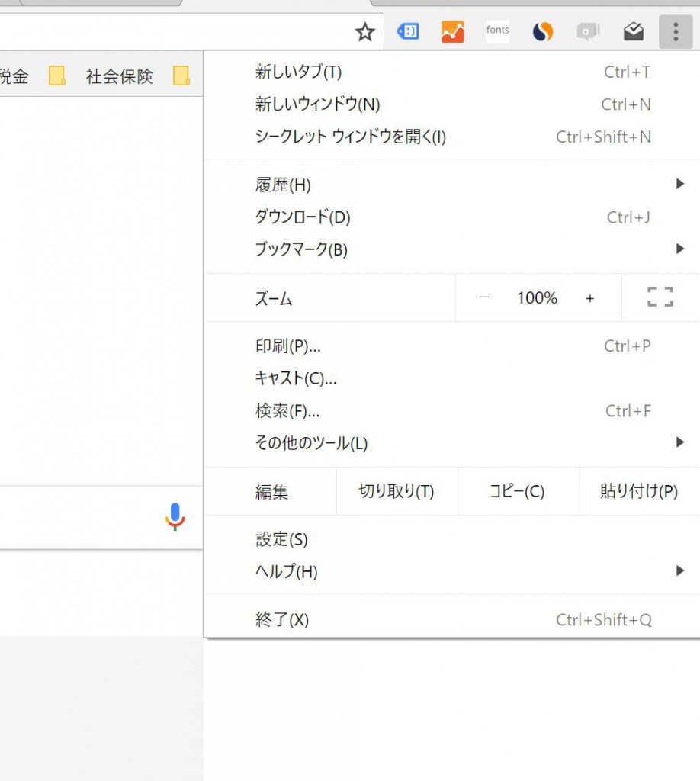Click the microphone voice search icon
Image resolution: width=700 pixels, height=781 pixels.
pyautogui.click(x=175, y=517)
